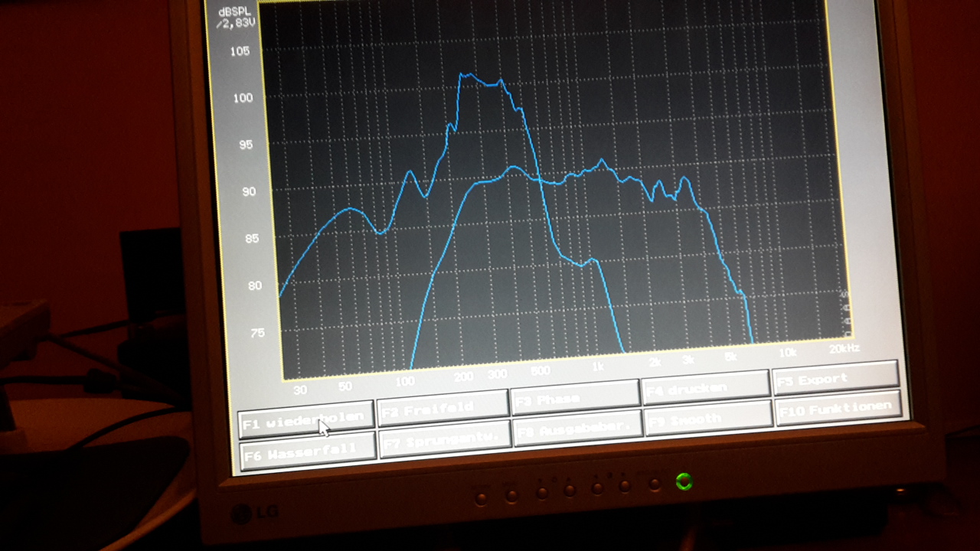This screenshot has height=551, width=980.
Task: Click the F1 wiederholen button
Action: coord(305,419)
